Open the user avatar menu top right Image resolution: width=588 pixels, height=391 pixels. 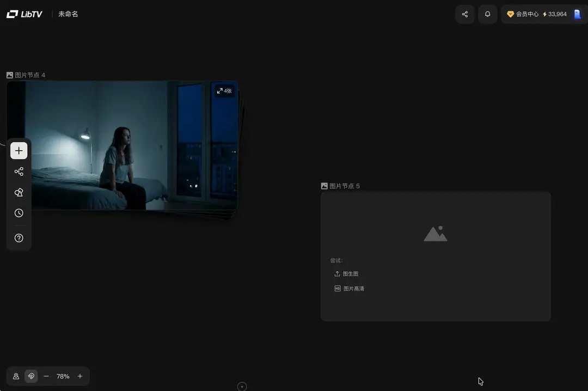coord(577,14)
